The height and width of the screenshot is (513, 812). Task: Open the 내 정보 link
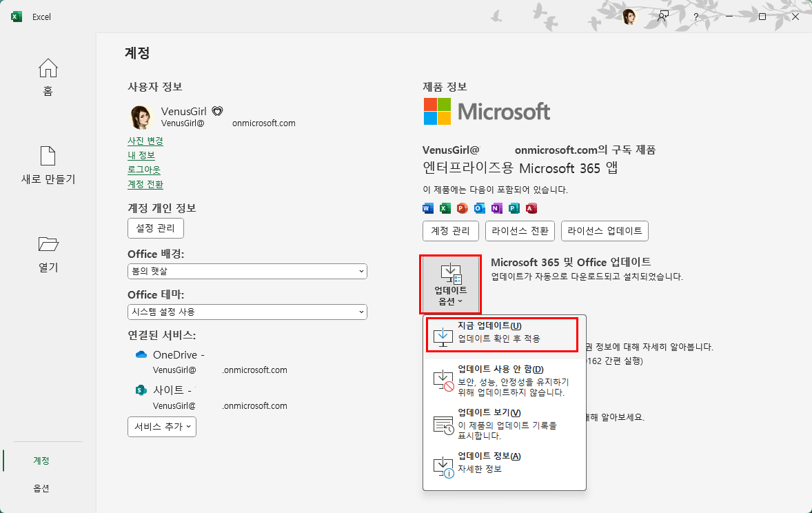141,155
